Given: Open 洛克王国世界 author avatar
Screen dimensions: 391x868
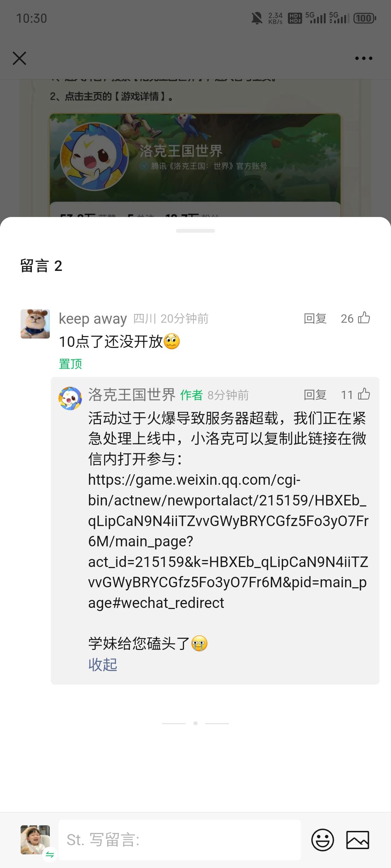Looking at the screenshot, I should point(70,399).
